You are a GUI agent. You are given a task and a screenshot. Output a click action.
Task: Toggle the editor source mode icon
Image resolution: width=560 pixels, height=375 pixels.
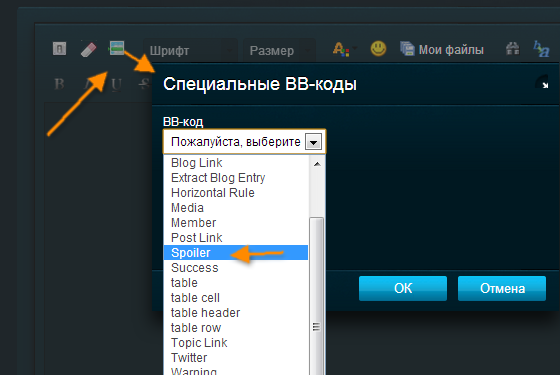[x=59, y=49]
